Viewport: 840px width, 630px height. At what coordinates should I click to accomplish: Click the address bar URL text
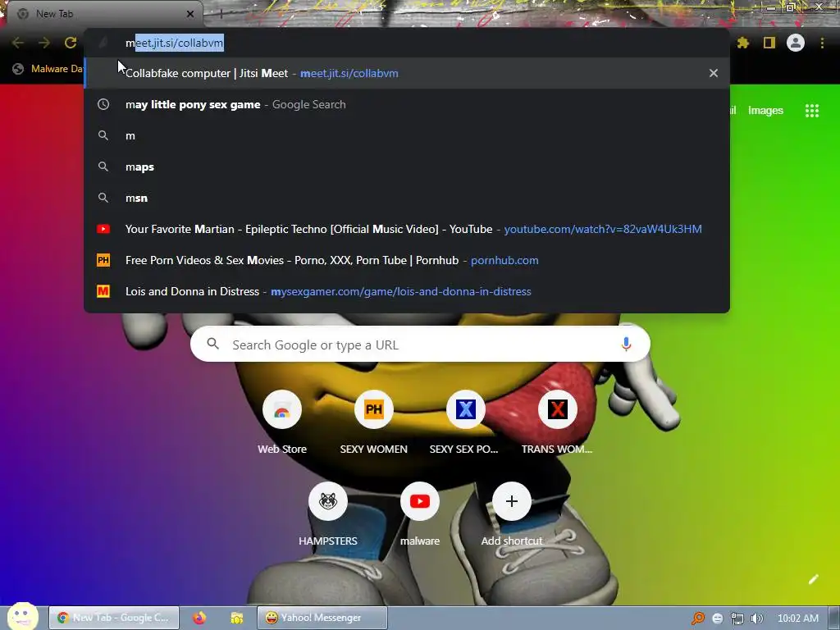pyautogui.click(x=175, y=43)
